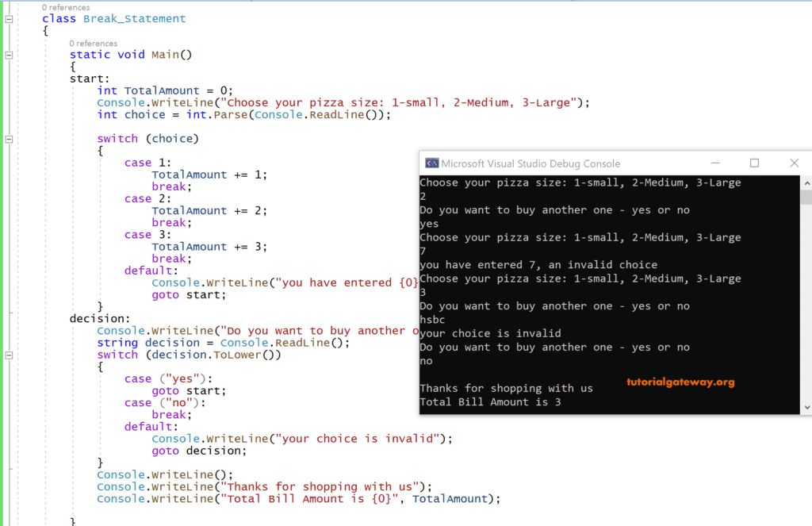The image size is (812, 526).
Task: Click the Debug Console icon in the title bar
Action: [x=431, y=163]
